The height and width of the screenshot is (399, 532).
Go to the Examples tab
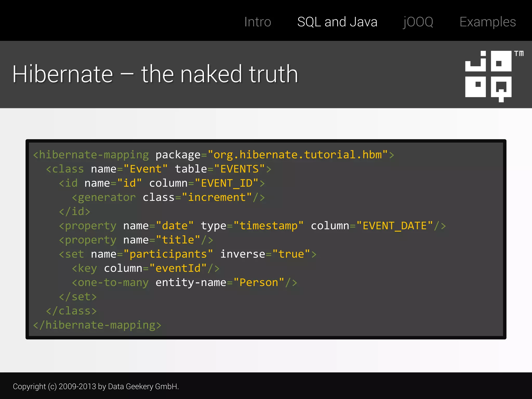(488, 22)
